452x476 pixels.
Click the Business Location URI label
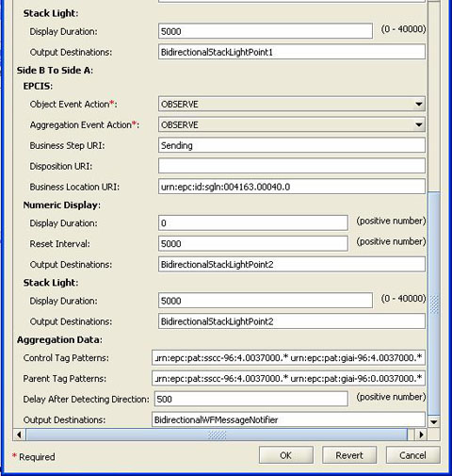click(74, 187)
